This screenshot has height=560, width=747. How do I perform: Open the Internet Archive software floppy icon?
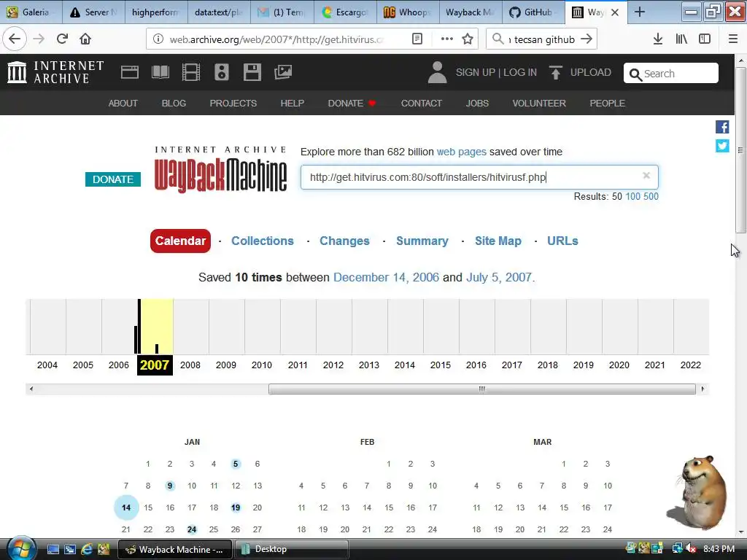click(252, 72)
